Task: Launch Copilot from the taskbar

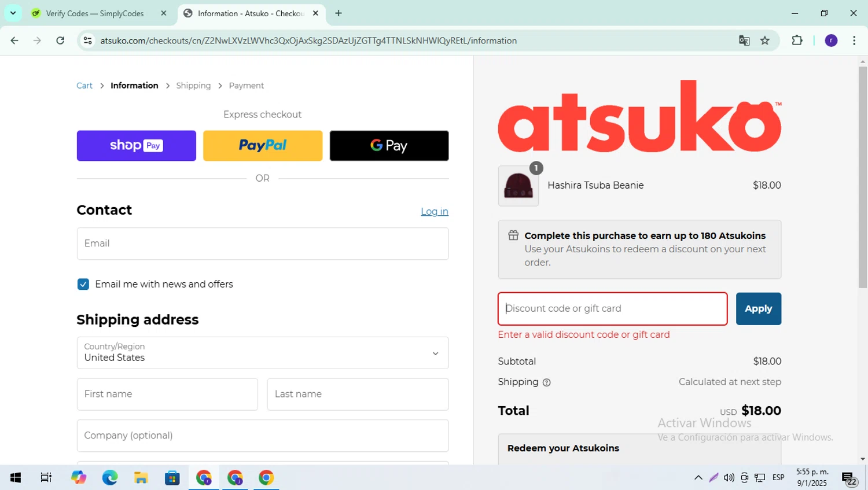Action: pos(79,478)
